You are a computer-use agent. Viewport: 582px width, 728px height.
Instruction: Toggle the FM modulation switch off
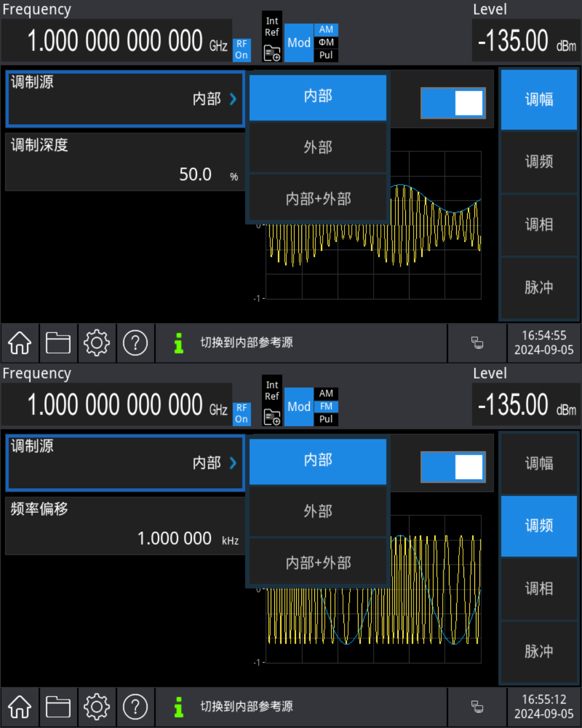tap(453, 467)
